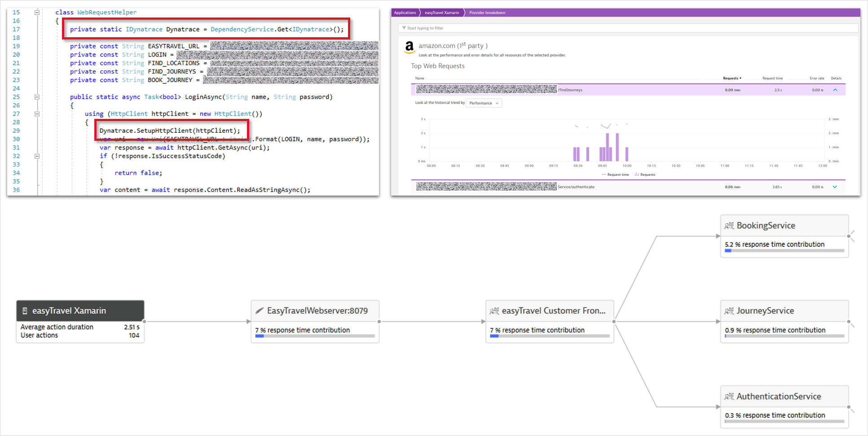The image size is (868, 436).
Task: Click the Customer Frontend node output connector dot
Action: click(614, 322)
